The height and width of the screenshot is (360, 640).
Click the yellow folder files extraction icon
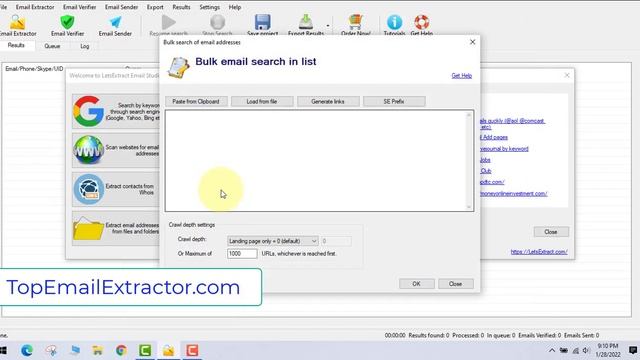click(89, 228)
